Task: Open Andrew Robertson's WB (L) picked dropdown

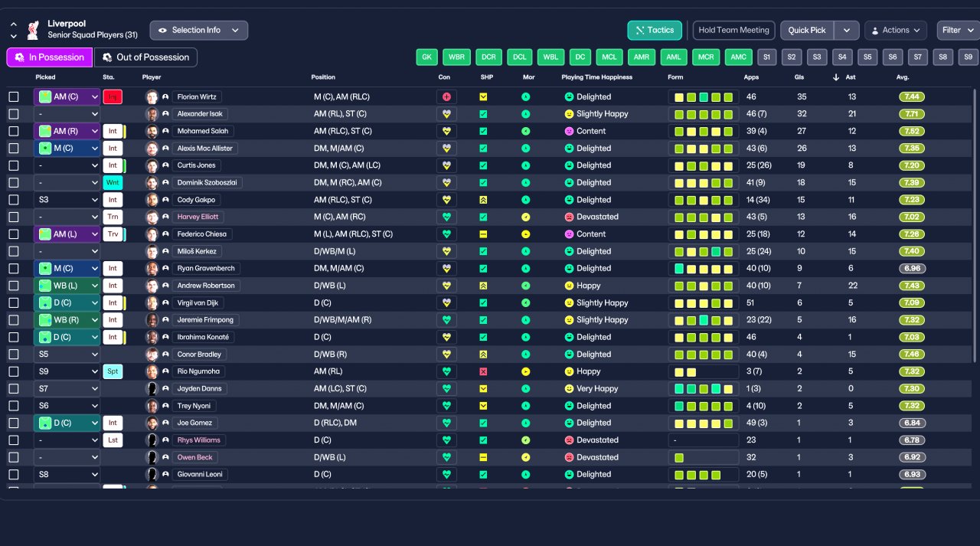Action: [67, 286]
